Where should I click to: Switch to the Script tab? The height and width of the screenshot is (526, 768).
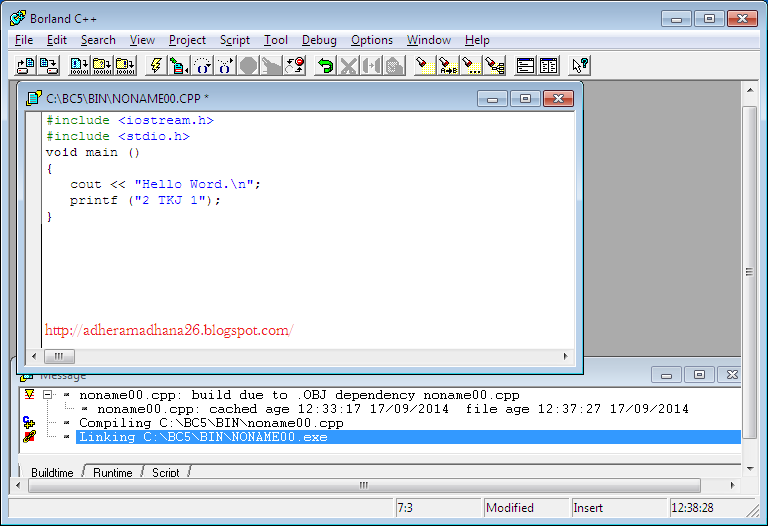click(x=166, y=472)
